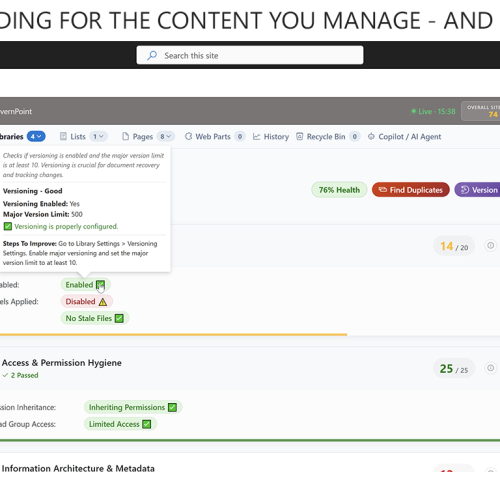This screenshot has height=500, width=500.
Task: Open the info icon beside 25/25 score
Action: [x=490, y=368]
